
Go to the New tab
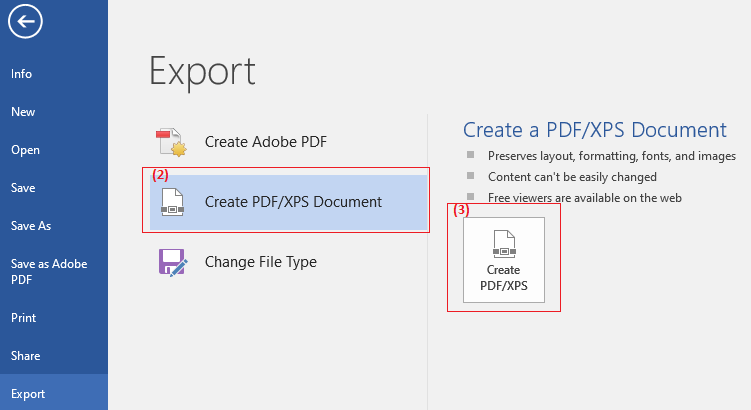tap(23, 112)
